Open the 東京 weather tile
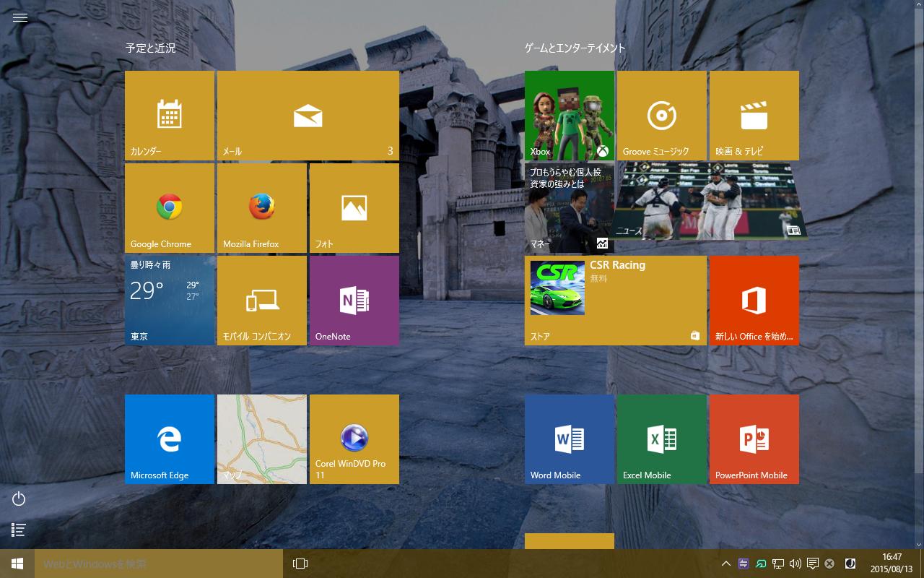The height and width of the screenshot is (578, 924). tap(170, 301)
